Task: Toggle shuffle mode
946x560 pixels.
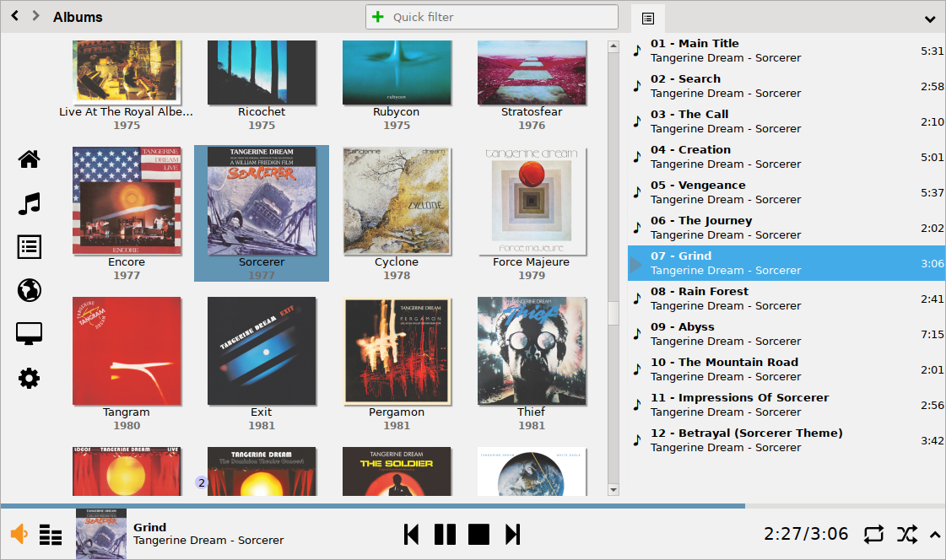Action: point(907,534)
